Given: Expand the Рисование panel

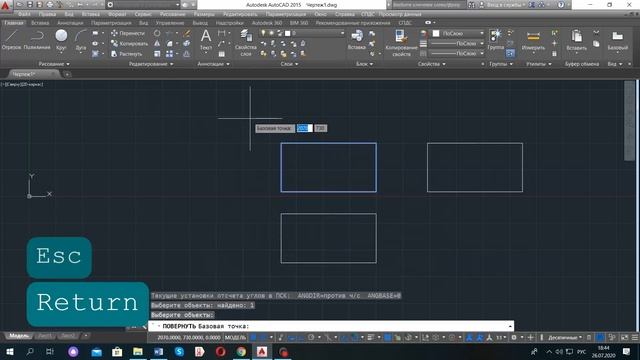Looking at the screenshot, I should click(x=54, y=64).
